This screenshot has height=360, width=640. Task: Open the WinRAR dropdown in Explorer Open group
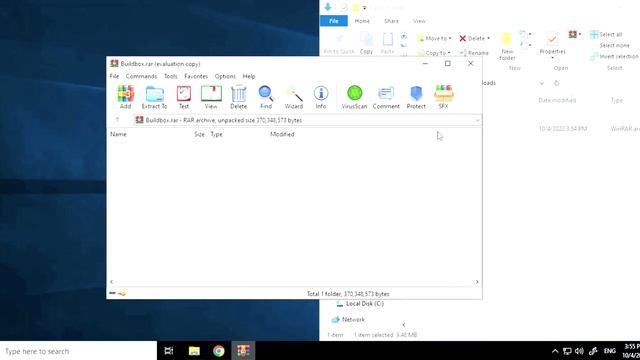[575, 35]
